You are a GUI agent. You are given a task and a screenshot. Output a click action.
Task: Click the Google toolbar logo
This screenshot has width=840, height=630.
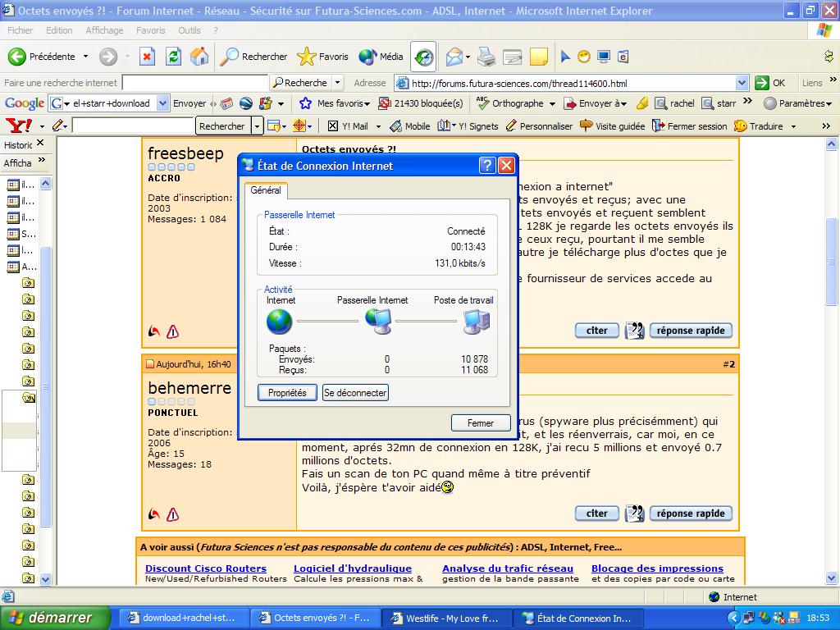tap(24, 103)
